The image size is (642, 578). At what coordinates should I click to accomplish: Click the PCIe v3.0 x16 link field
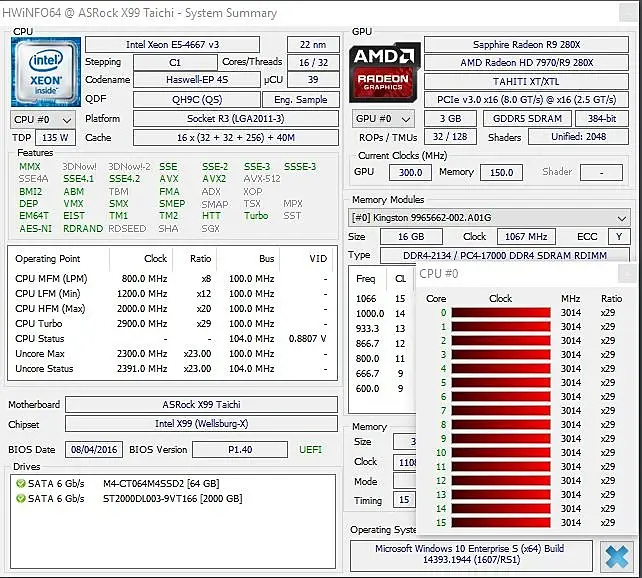(x=526, y=99)
